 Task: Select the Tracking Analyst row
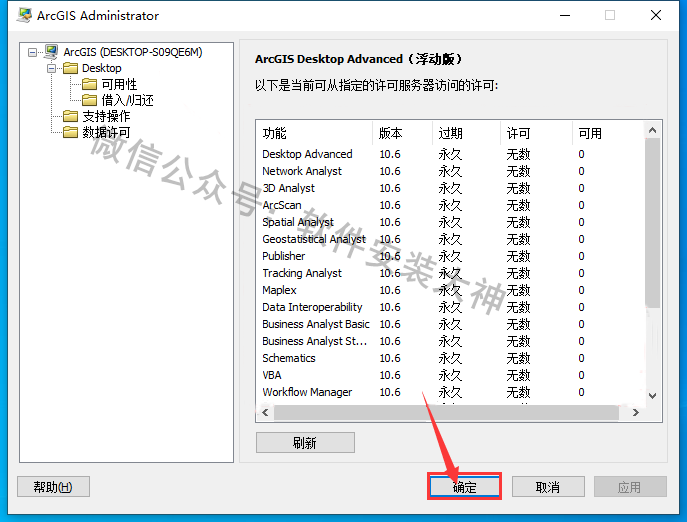450,273
